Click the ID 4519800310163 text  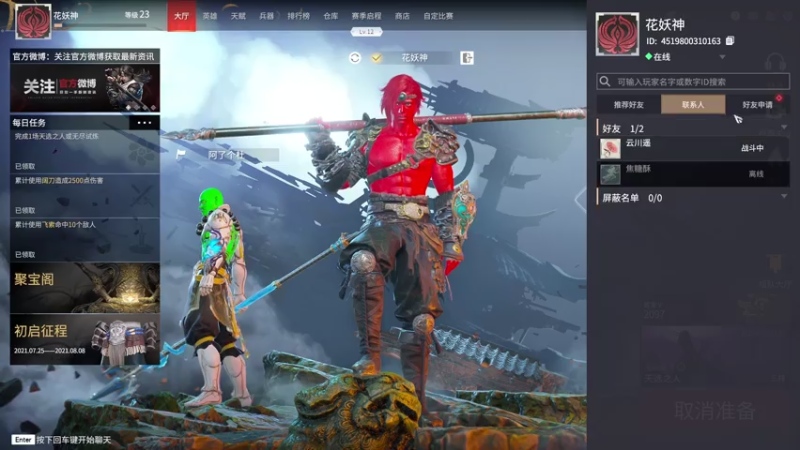pos(683,41)
